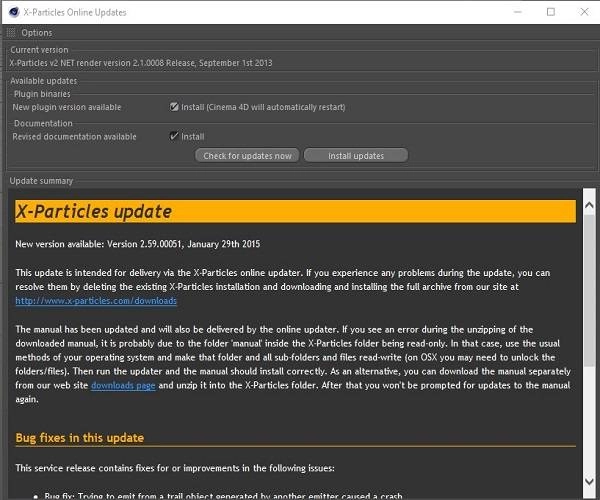The height and width of the screenshot is (500, 600).
Task: Click the 'Documentation' group label
Action: (x=43, y=123)
